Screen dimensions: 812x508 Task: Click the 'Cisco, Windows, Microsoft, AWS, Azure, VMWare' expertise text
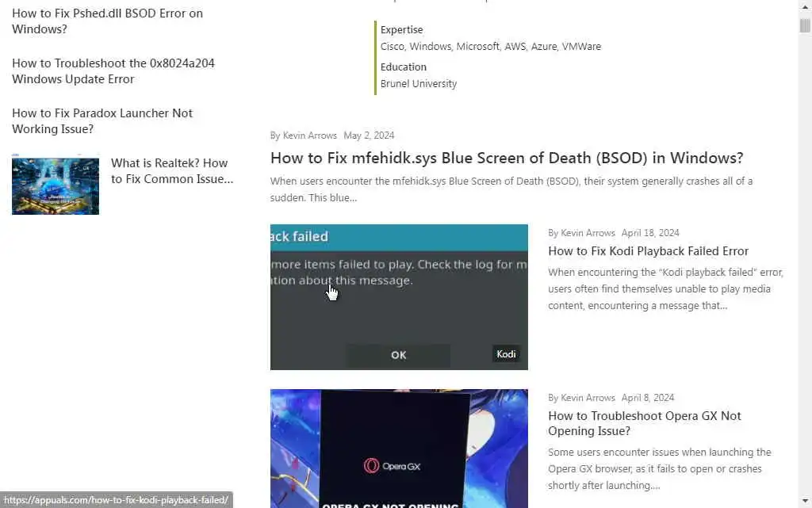[x=490, y=47]
